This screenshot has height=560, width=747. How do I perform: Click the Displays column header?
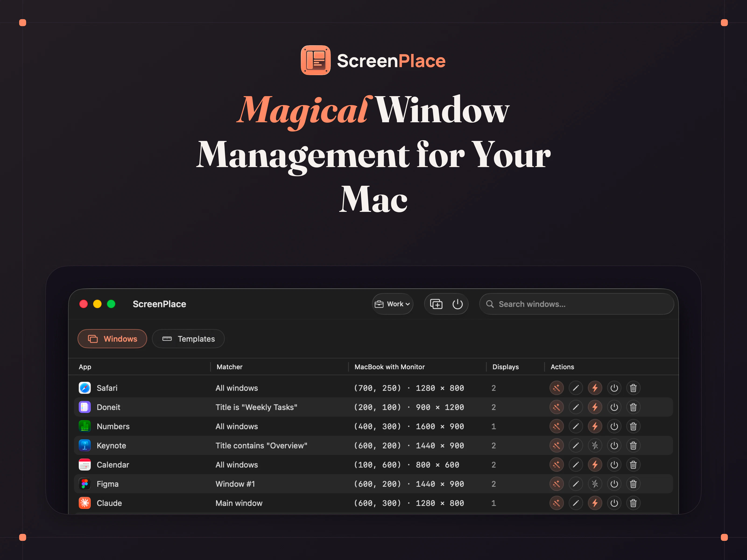coord(506,367)
